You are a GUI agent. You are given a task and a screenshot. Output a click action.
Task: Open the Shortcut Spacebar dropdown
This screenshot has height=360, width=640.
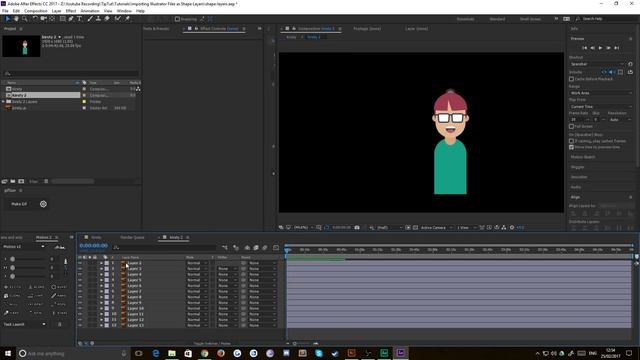[x=597, y=64]
